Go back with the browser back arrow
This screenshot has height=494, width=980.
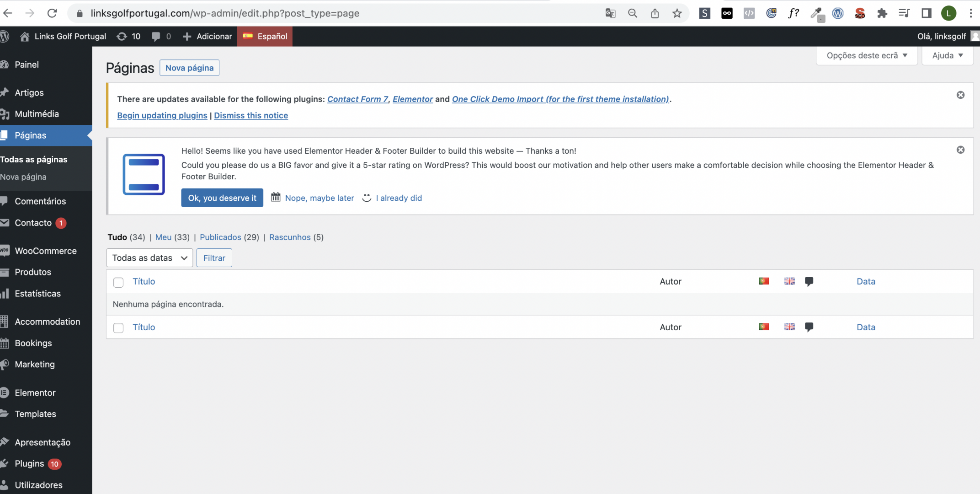click(x=8, y=13)
